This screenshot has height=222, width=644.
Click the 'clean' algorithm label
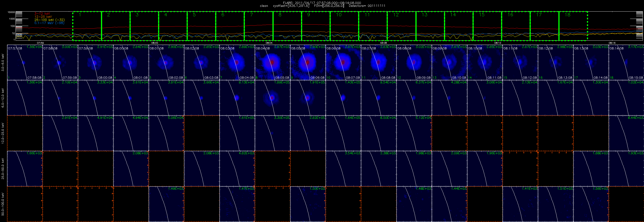tap(264, 6)
